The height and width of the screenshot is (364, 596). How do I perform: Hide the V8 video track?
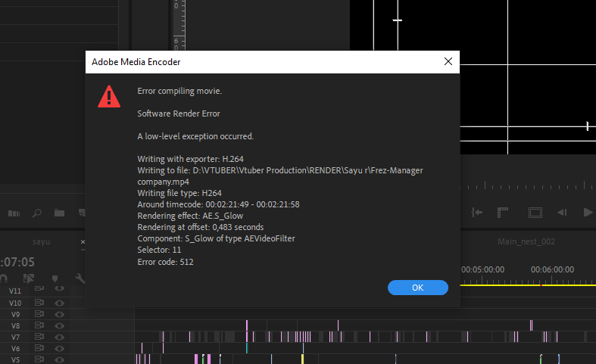(x=59, y=325)
